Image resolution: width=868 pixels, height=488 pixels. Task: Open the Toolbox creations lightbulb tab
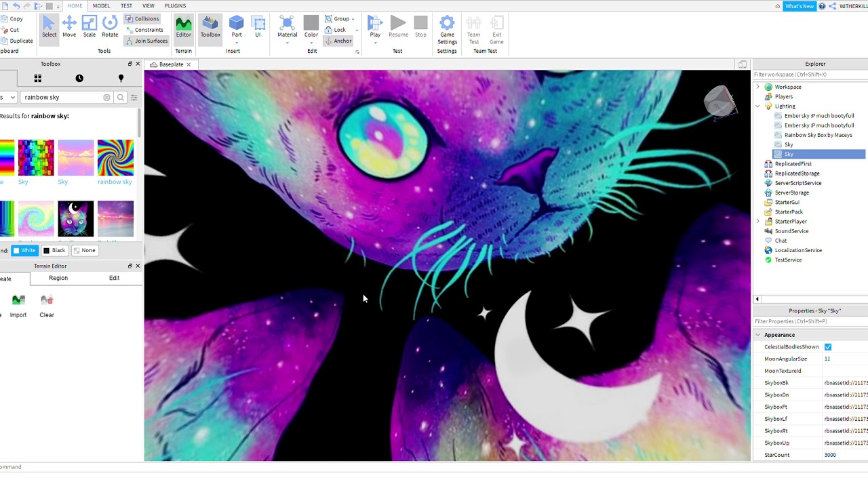coord(121,79)
